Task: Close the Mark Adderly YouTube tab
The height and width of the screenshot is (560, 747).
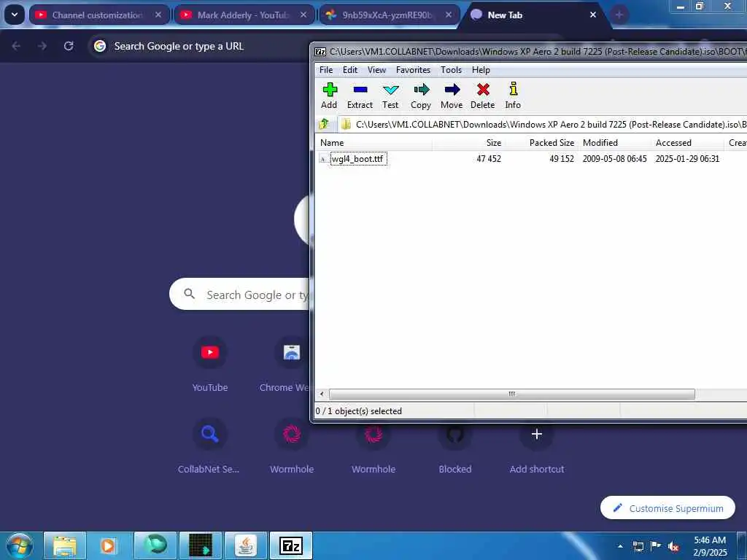Action: click(x=303, y=15)
